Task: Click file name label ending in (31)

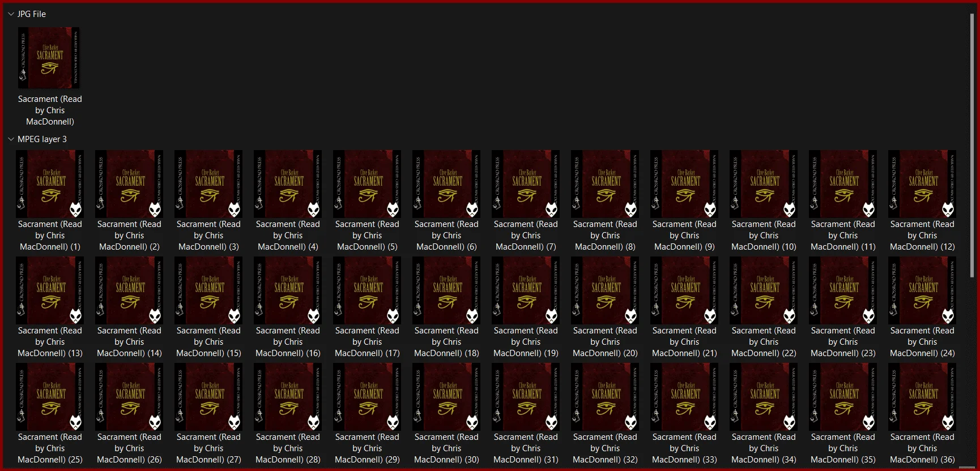Action: pos(526,448)
